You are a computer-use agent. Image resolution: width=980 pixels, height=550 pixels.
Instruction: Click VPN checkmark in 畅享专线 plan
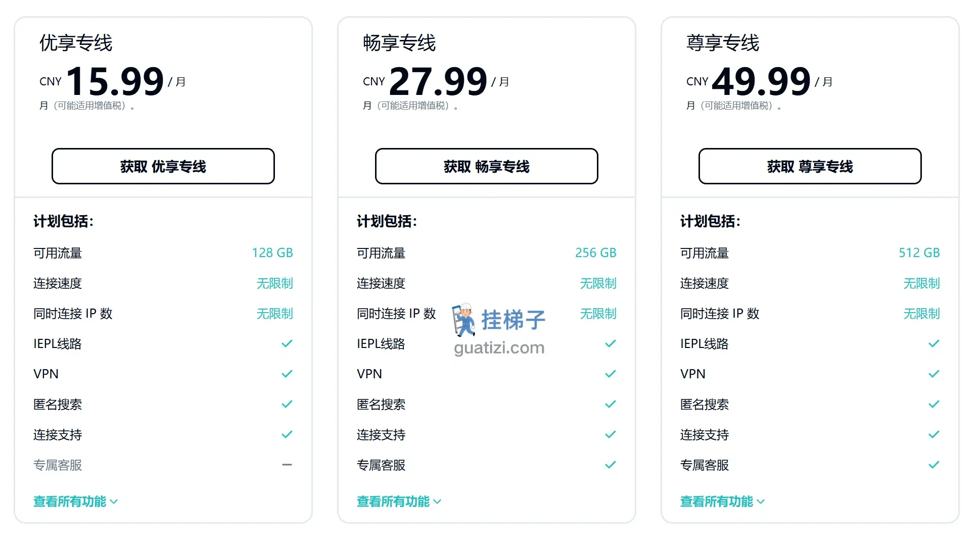(611, 374)
